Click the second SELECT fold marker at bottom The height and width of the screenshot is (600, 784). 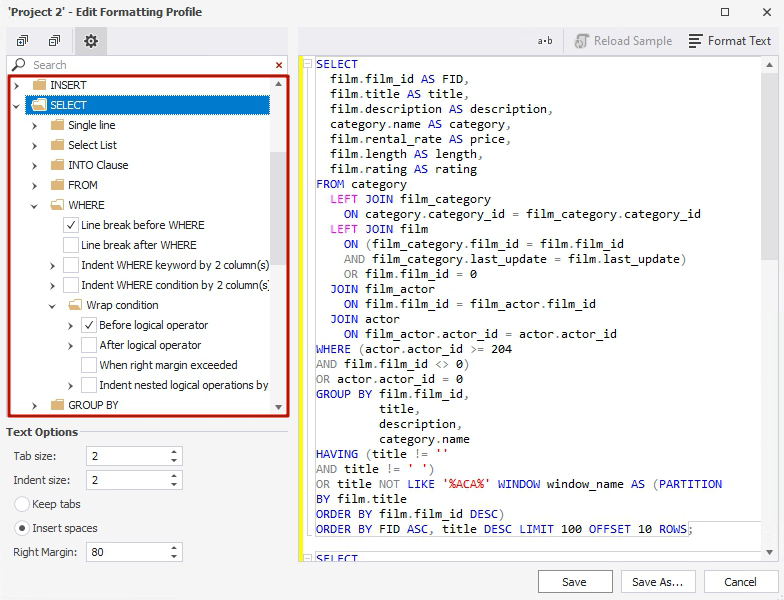point(308,558)
